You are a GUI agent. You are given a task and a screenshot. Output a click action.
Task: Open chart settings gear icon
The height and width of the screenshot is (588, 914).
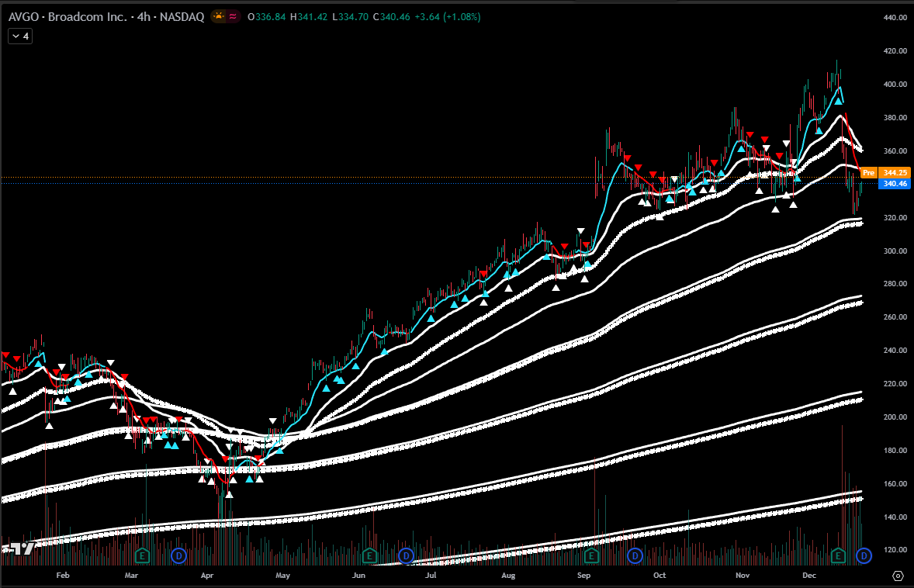pos(898,576)
